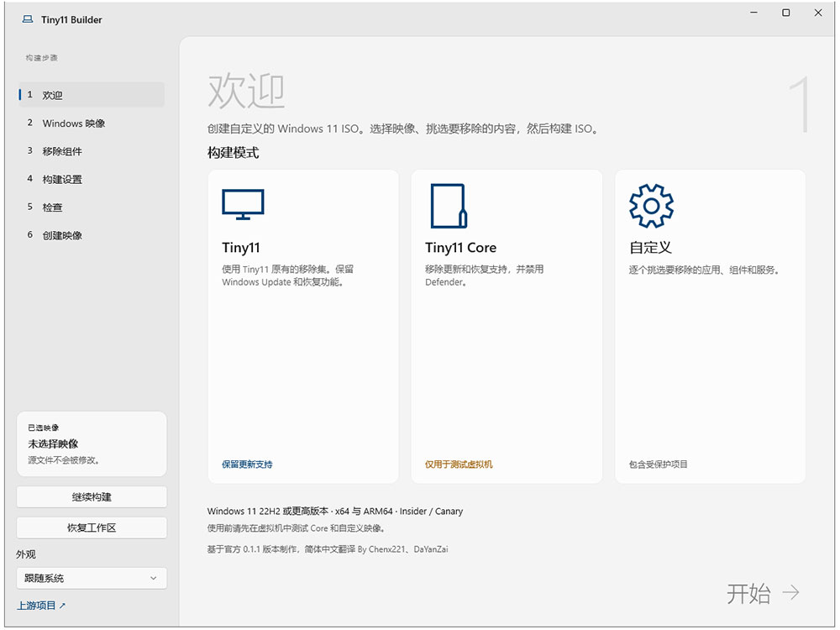Minimize the Tiny11 Builder window

(x=753, y=13)
